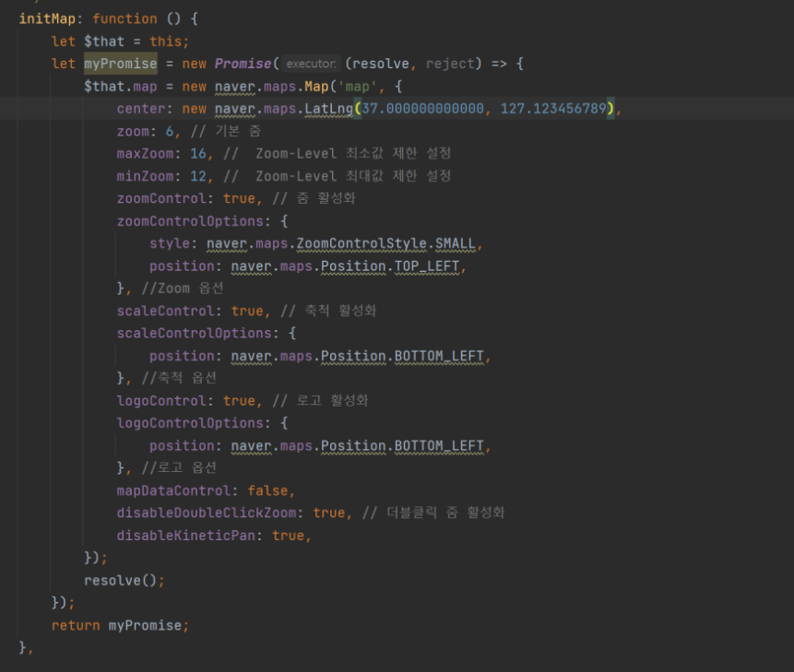
Task: Click the minZoom value 12
Action: [x=198, y=176]
